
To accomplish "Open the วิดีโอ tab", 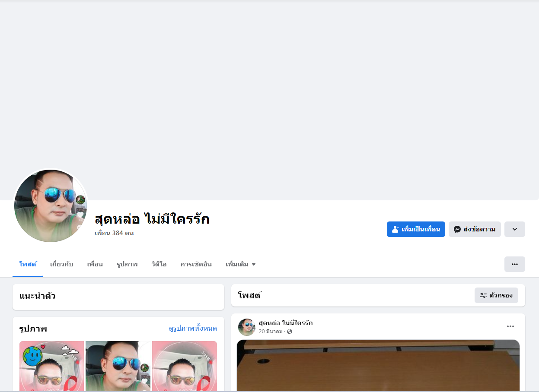I will tap(159, 264).
